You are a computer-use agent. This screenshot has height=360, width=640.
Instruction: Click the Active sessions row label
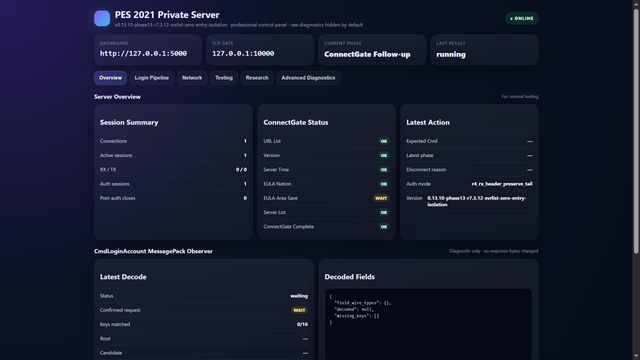[x=116, y=156]
